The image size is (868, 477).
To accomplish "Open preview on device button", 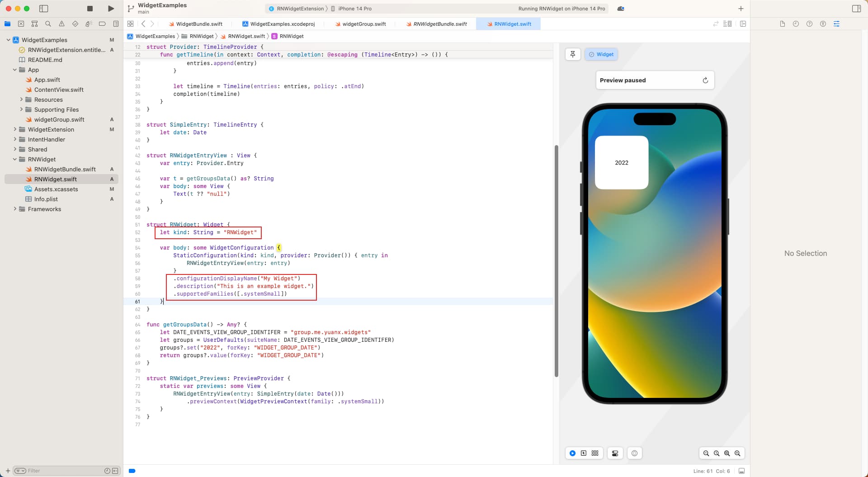I will (x=635, y=453).
